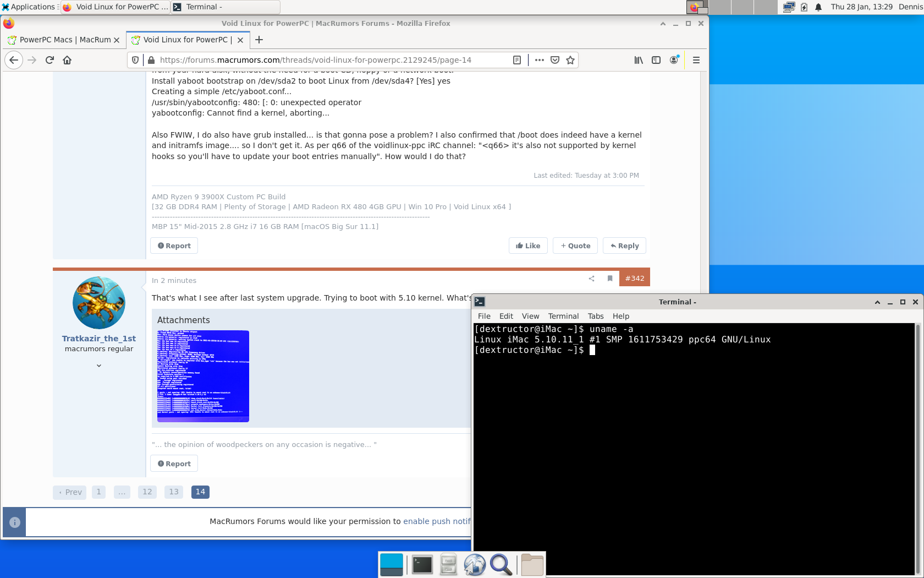Open Terminal Tabs menu
Image resolution: width=924 pixels, height=578 pixels.
[x=596, y=316]
